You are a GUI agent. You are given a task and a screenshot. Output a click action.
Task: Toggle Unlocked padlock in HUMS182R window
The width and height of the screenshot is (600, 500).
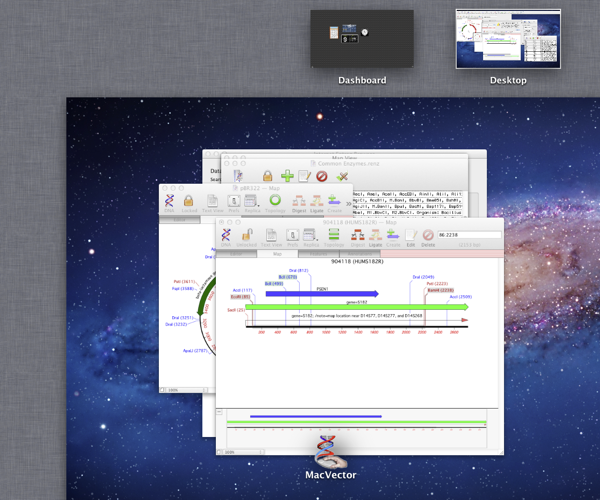tap(246, 235)
